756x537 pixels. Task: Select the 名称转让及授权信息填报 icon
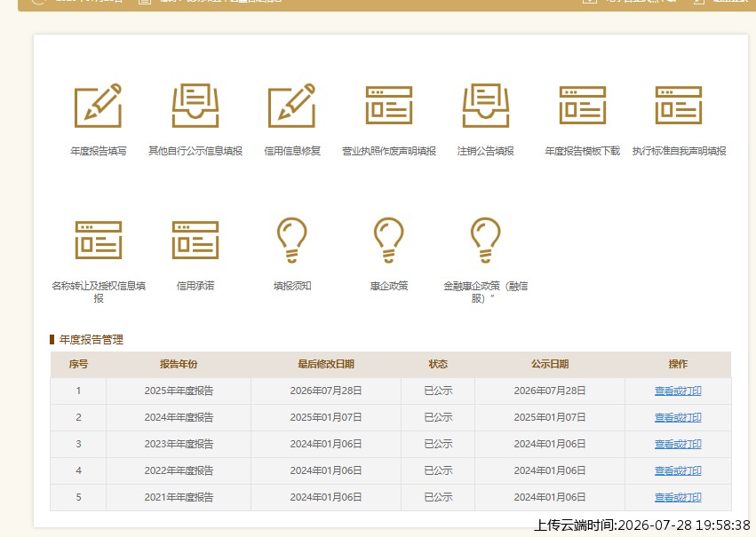tap(99, 240)
